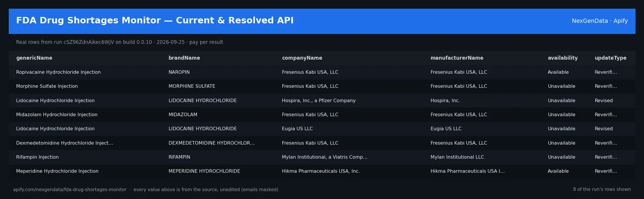This screenshot has width=644, height=199.
Task: Click LIDOCAINE HYDROCHLORIDE brand in Eugia row
Action: [203, 129]
